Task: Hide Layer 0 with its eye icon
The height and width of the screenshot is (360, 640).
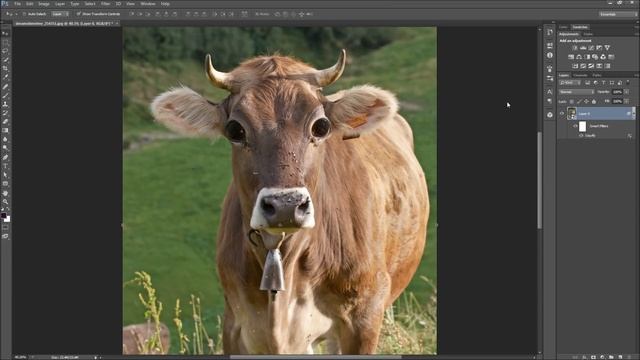Action: pos(562,113)
